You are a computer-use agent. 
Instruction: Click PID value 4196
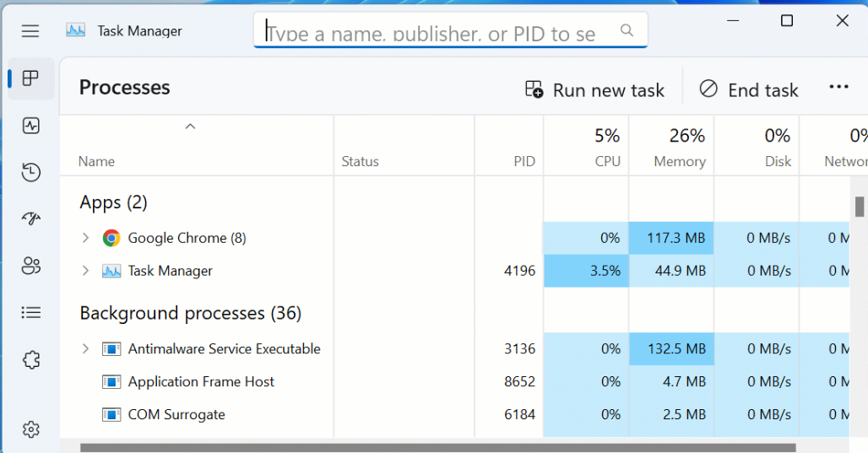(519, 271)
